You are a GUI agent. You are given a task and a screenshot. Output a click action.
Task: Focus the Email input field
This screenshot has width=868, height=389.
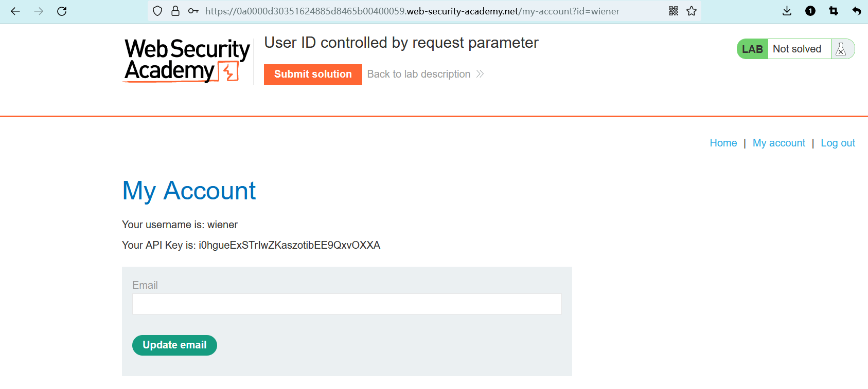[x=347, y=304]
